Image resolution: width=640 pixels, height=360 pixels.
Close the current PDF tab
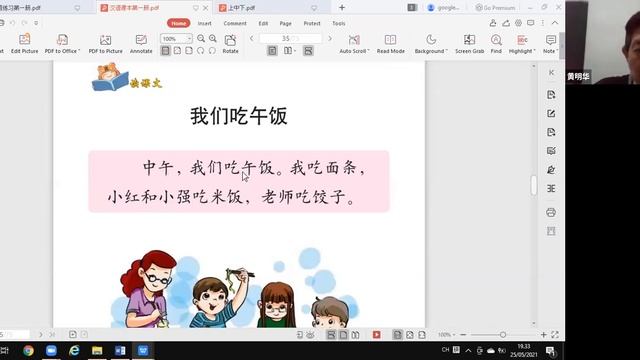click(205, 8)
